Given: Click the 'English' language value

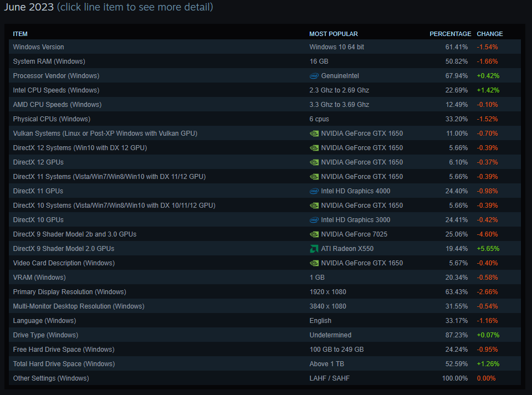Looking at the screenshot, I should (320, 321).
